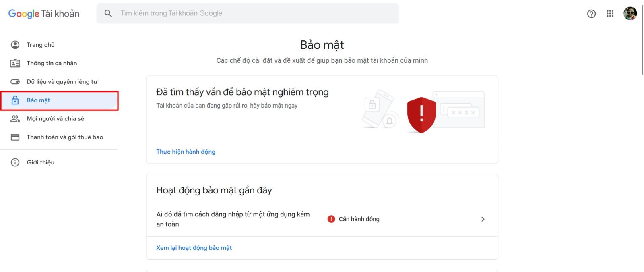The width and height of the screenshot is (644, 272).
Task: Open help via the question mark icon
Action: coord(592,14)
